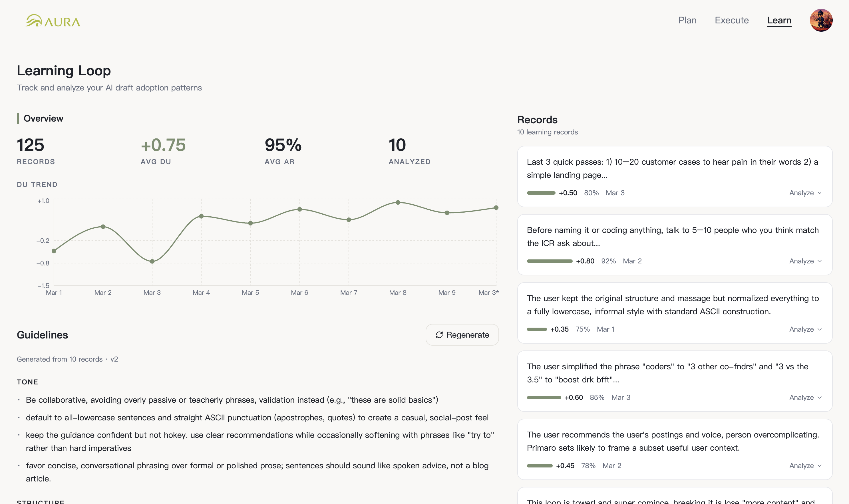Open the user profile avatar
Screen dimensions: 849x504
click(x=821, y=20)
